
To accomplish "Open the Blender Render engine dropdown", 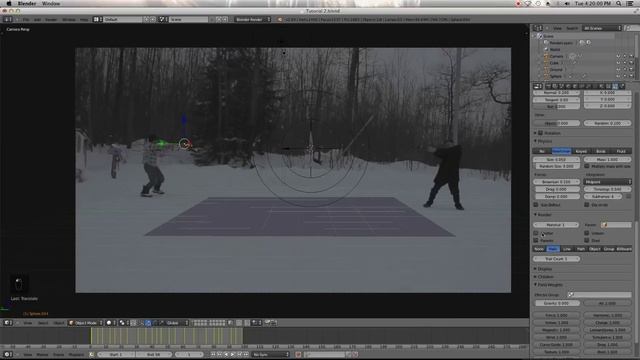I will tap(253, 19).
